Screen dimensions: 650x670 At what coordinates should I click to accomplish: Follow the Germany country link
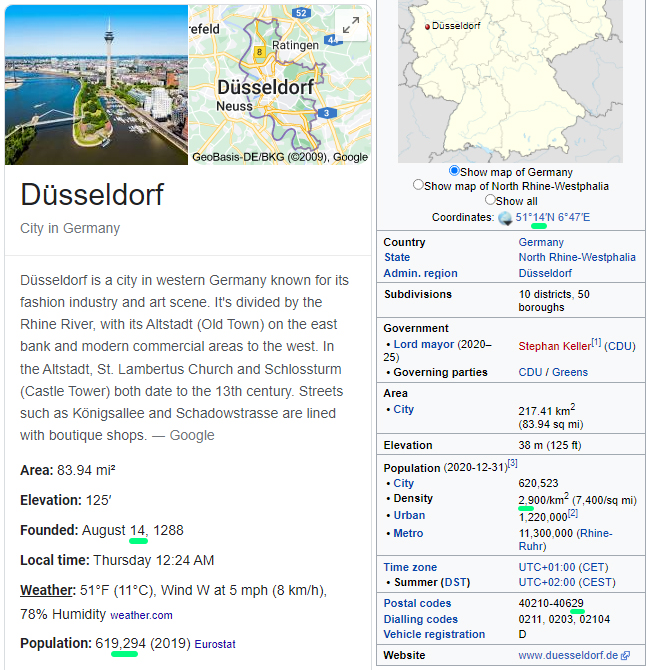[541, 242]
